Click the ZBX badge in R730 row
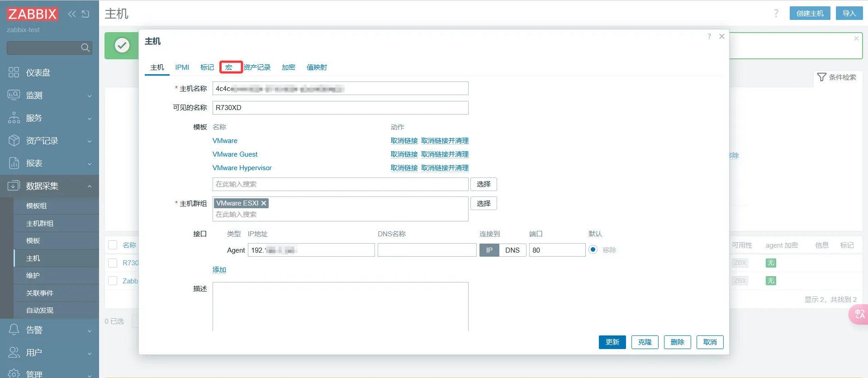Viewport: 868px width, 378px height. [740, 263]
